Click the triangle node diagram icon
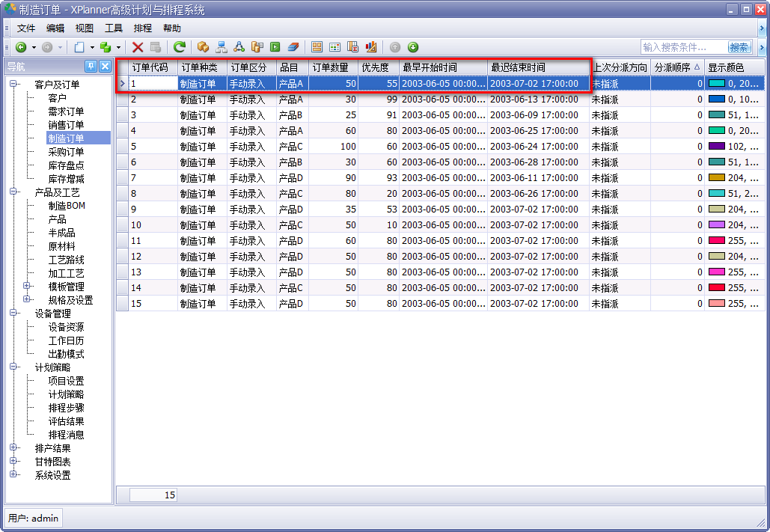 (x=239, y=47)
